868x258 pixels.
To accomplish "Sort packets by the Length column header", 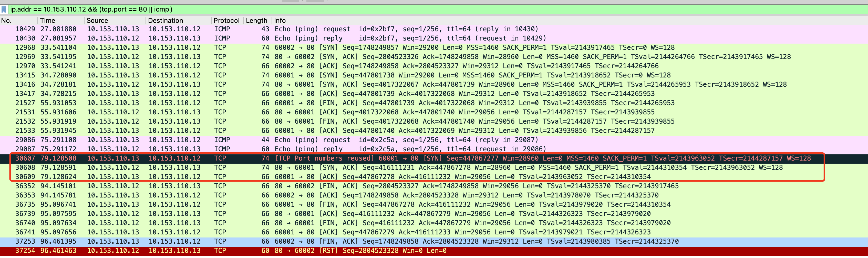I will pos(257,20).
